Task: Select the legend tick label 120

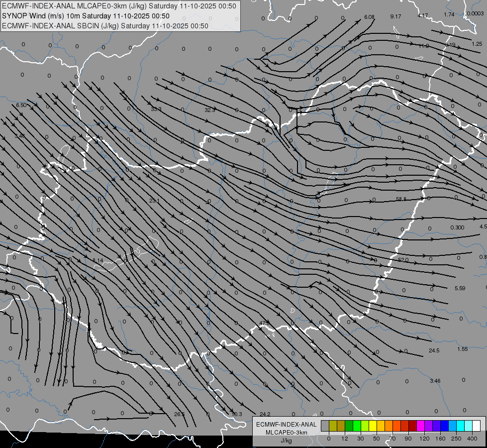Action: [424, 439]
